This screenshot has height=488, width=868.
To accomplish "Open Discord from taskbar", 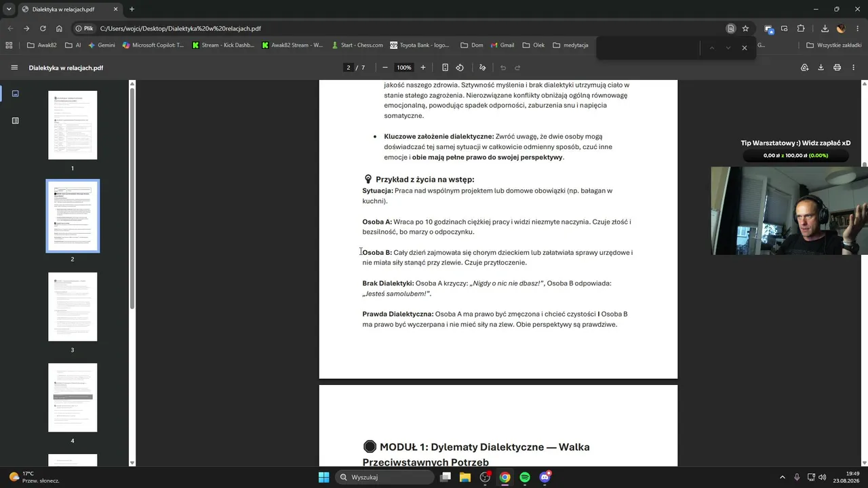I will 545,477.
